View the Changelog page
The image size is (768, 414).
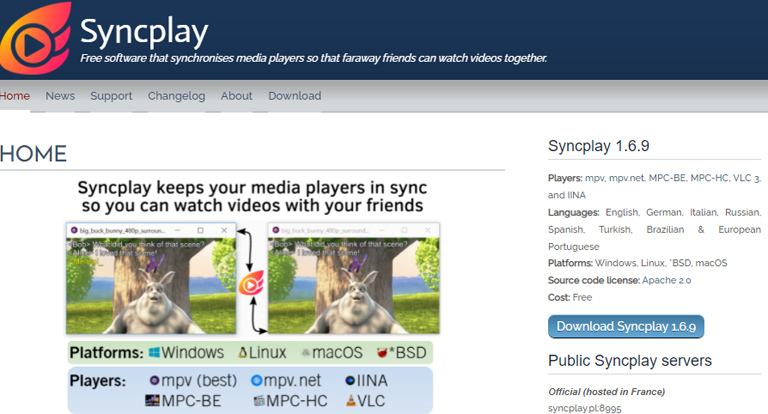click(176, 96)
